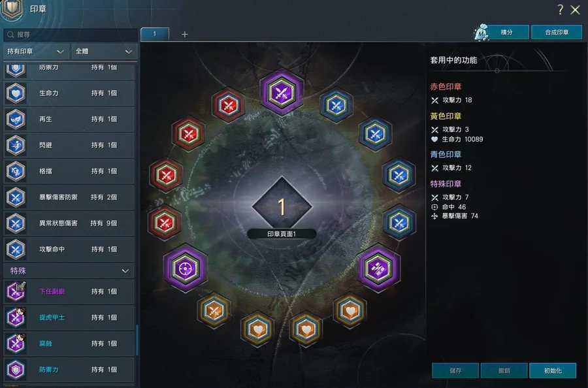Select the 下任副廚 special seal icon
Image resolution: width=588 pixels, height=388 pixels.
click(16, 291)
